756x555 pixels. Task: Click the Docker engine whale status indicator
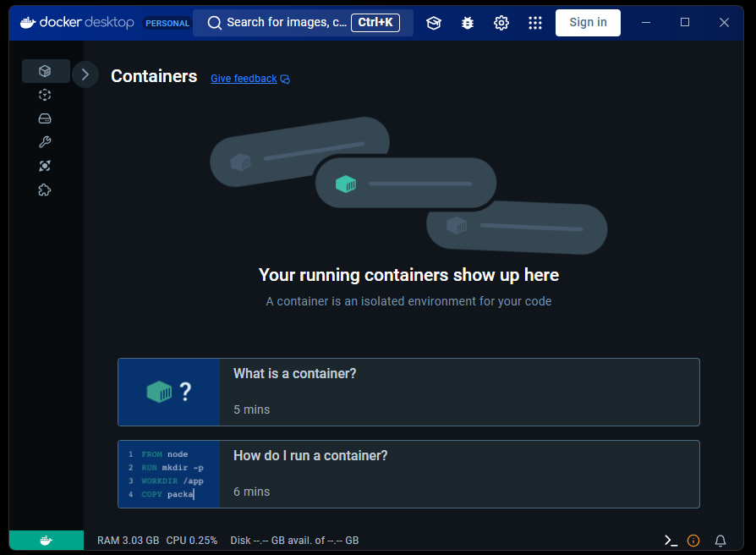pos(47,540)
